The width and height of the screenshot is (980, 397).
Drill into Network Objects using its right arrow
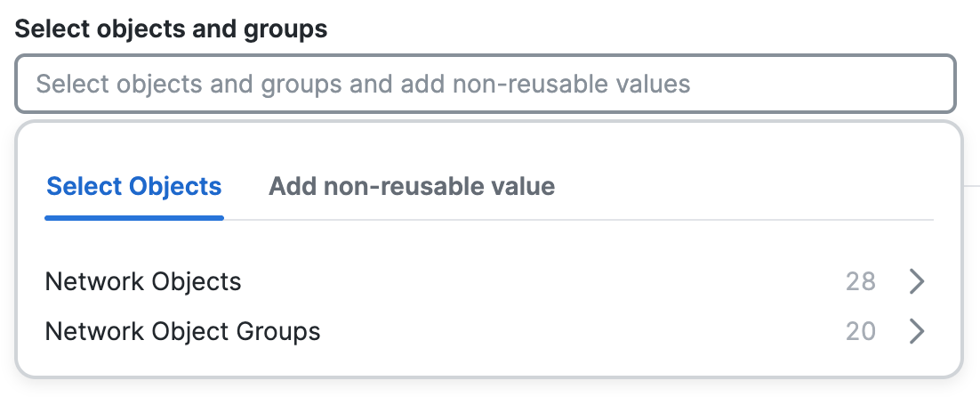[918, 282]
